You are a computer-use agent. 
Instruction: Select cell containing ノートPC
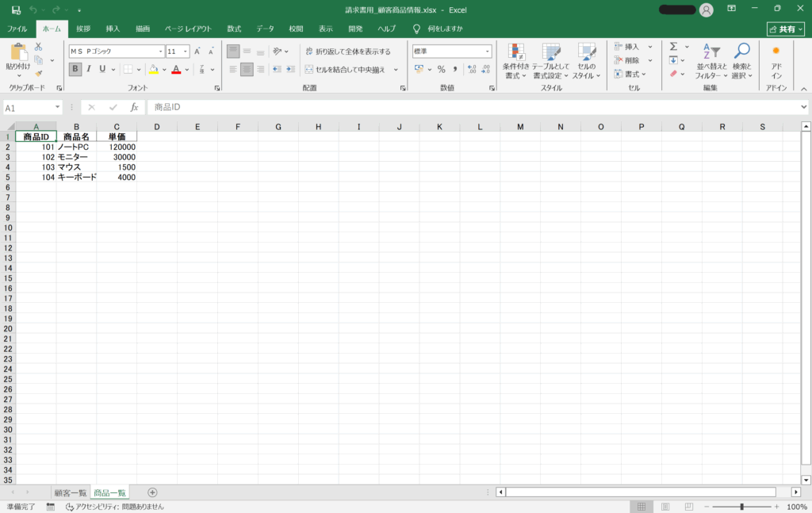point(76,147)
